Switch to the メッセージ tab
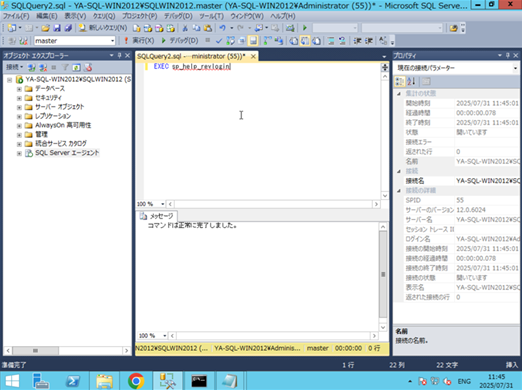This screenshot has height=390, width=522. click(157, 216)
